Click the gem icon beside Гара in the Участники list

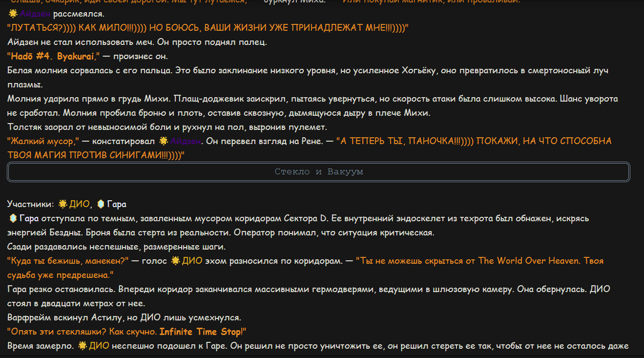coord(101,204)
